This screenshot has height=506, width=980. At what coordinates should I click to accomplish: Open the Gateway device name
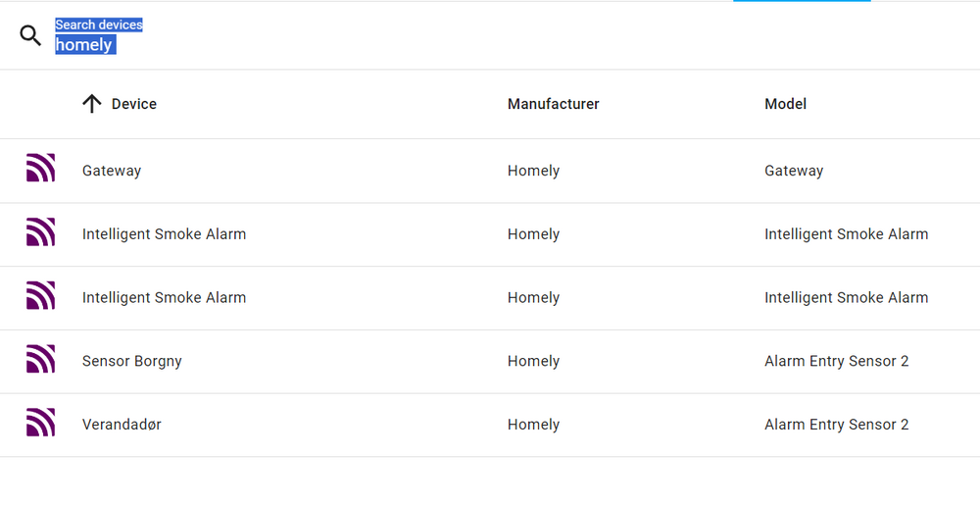[x=112, y=171]
